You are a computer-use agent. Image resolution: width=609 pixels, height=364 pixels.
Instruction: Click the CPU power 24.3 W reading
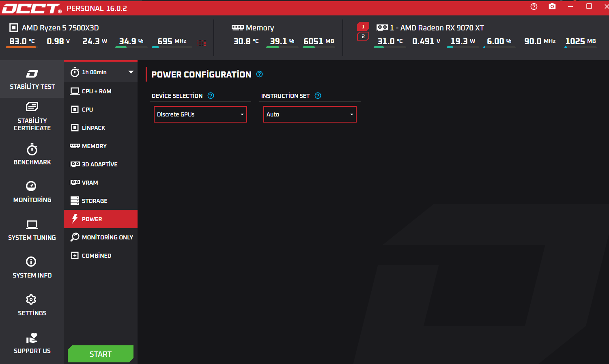[95, 41]
